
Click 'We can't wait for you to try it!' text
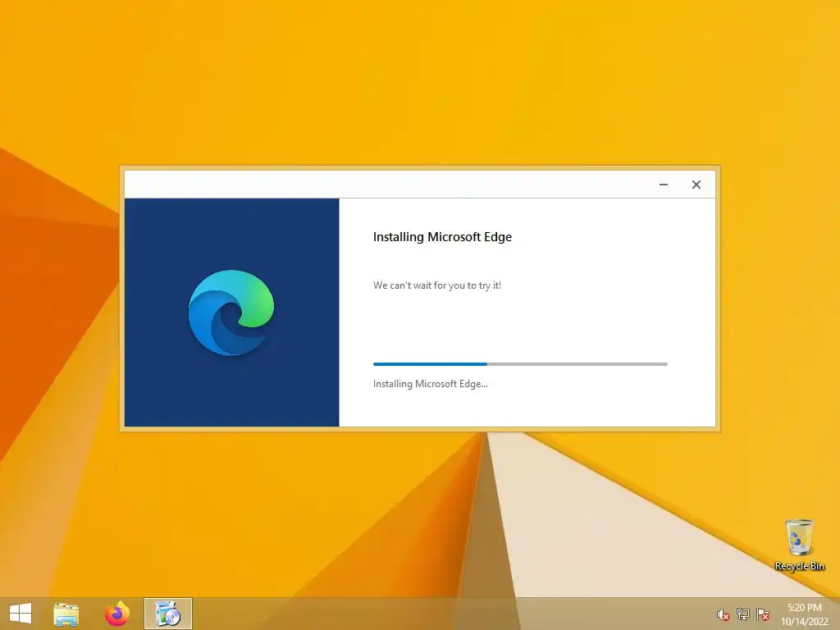pyautogui.click(x=437, y=285)
